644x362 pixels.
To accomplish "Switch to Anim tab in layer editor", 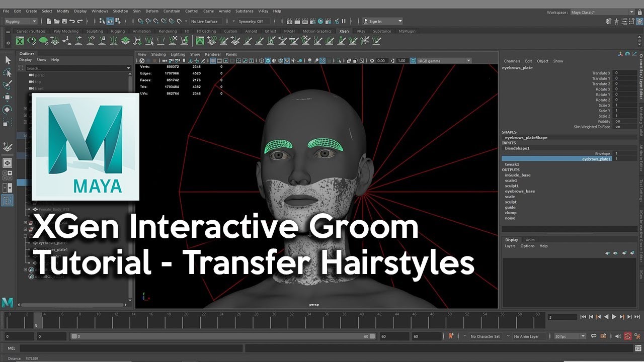I will [x=530, y=240].
